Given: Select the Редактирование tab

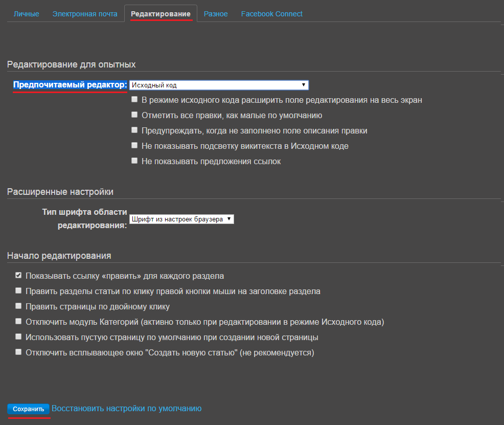Looking at the screenshot, I should pos(161,14).
